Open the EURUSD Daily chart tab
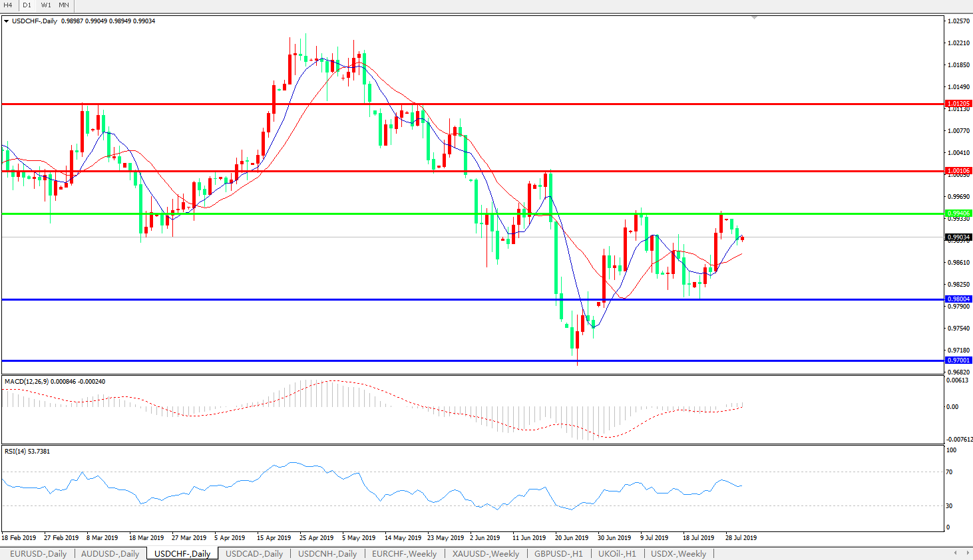This screenshot has height=560, width=973. point(38,553)
